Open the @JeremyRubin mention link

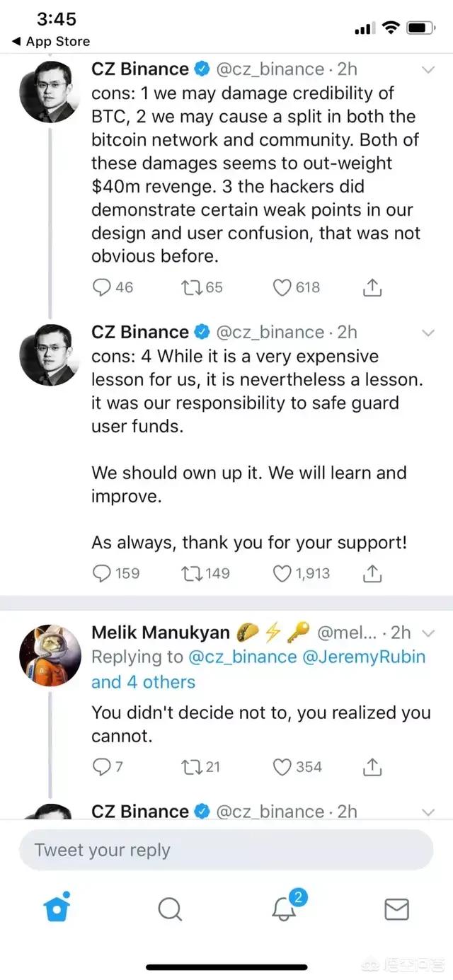click(x=364, y=657)
